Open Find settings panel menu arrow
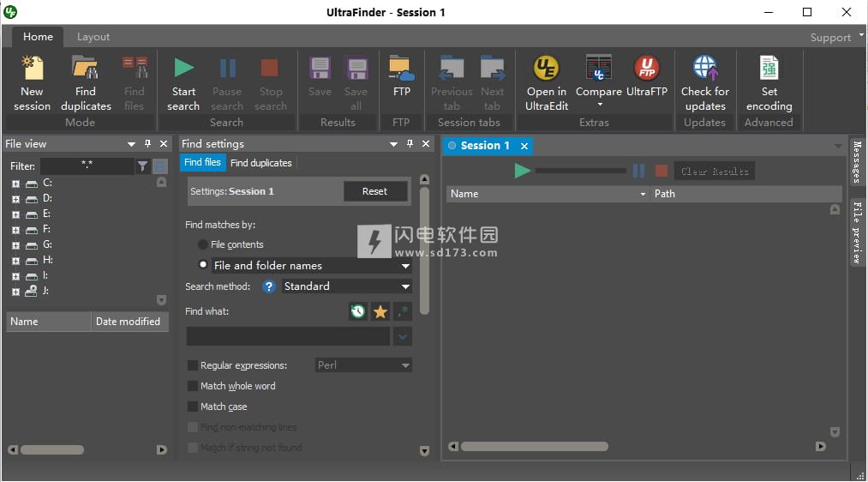The image size is (868, 482). (x=393, y=144)
